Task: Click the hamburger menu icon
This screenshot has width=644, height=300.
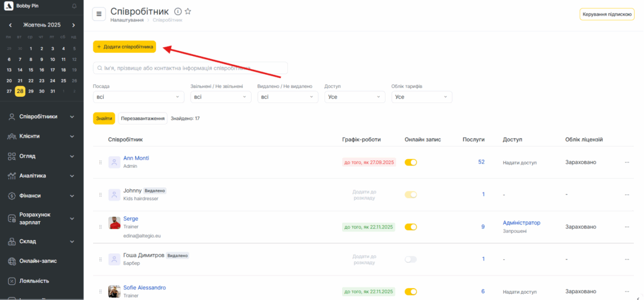Action: point(99,14)
